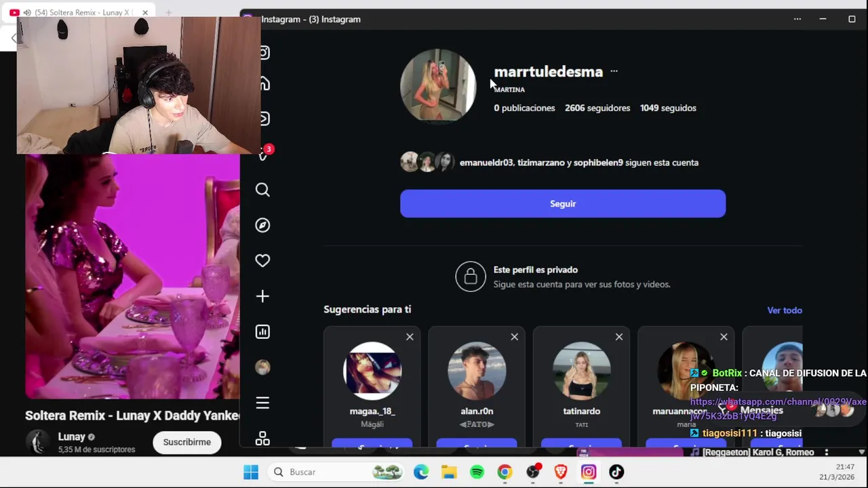Click the Create plus icon
The width and height of the screenshot is (868, 488).
[x=262, y=296]
